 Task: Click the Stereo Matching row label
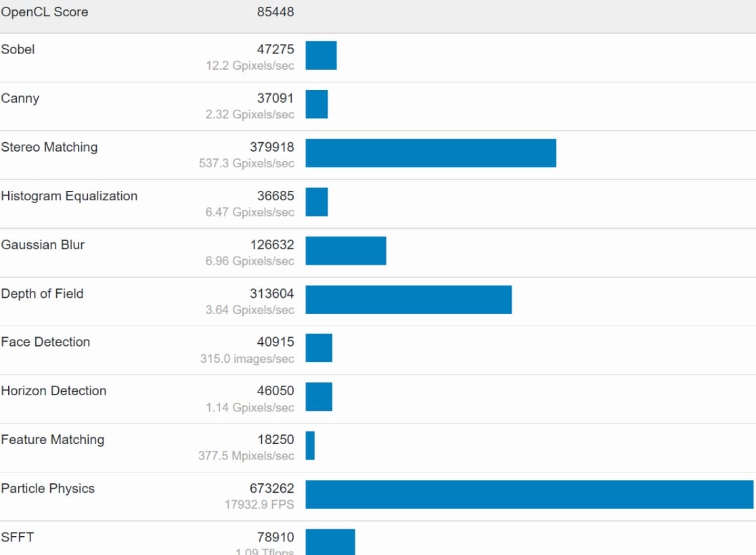pyautogui.click(x=49, y=147)
